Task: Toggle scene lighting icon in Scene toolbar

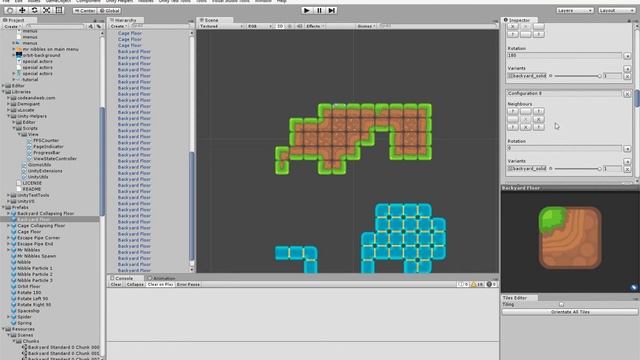Action: click(x=289, y=26)
